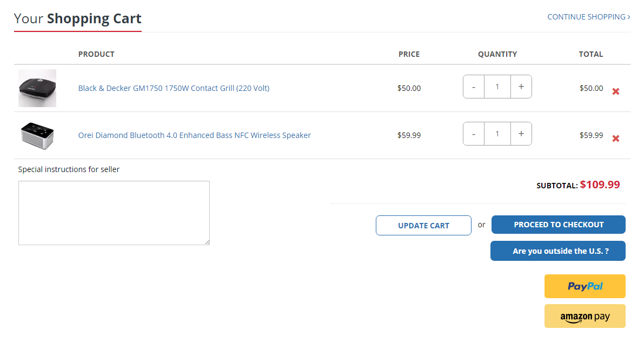Increase quantity of Orei Bluetooth speaker
Viewport: 644px width, 342px height.
point(521,134)
